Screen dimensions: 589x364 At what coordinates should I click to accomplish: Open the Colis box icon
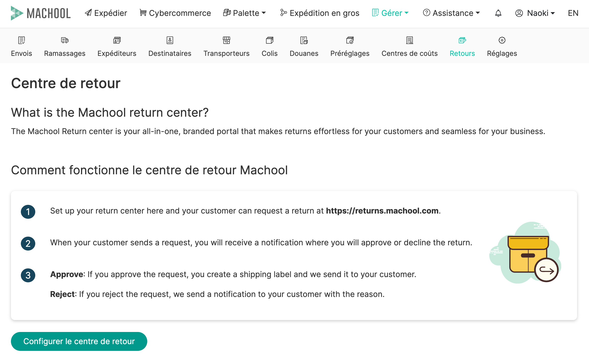[x=270, y=40]
